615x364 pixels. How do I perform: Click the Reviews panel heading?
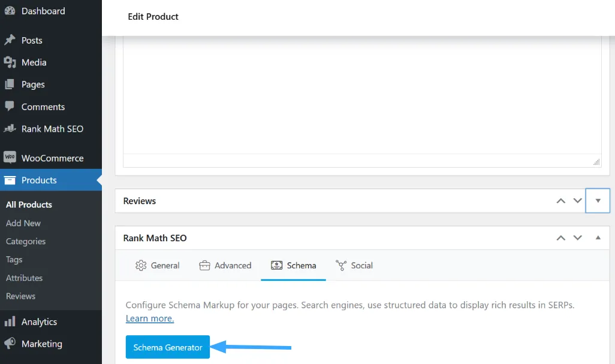tap(140, 201)
